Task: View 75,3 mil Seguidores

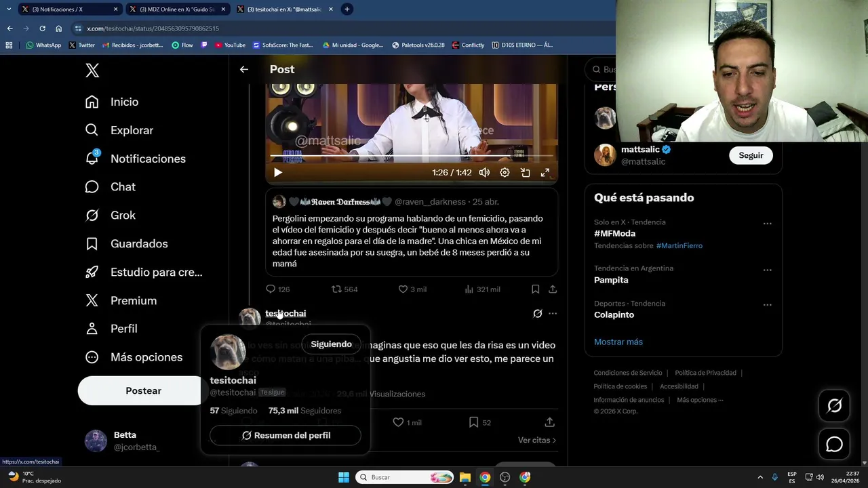Action: point(304,411)
